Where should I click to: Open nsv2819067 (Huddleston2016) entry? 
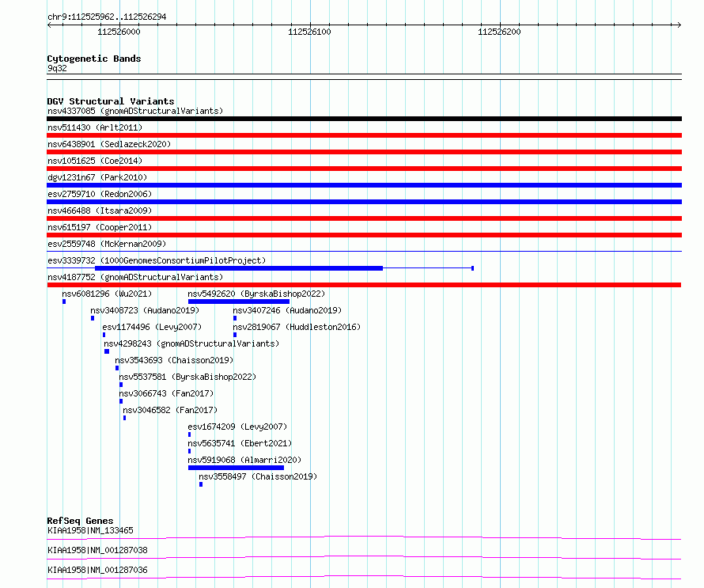297,327
